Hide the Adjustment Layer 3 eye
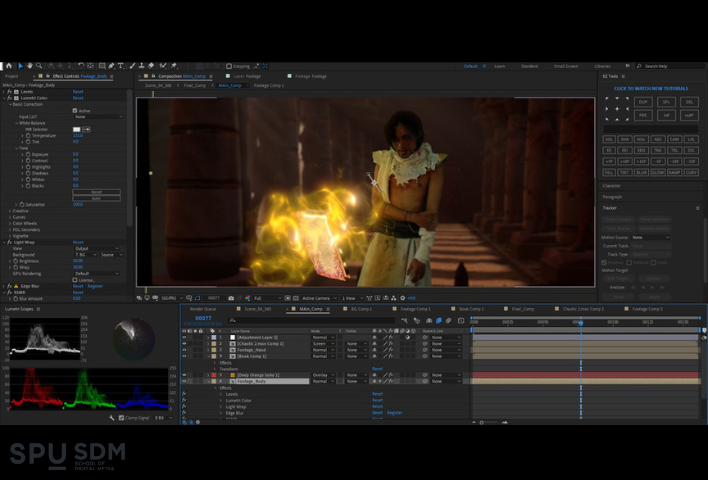 click(184, 337)
